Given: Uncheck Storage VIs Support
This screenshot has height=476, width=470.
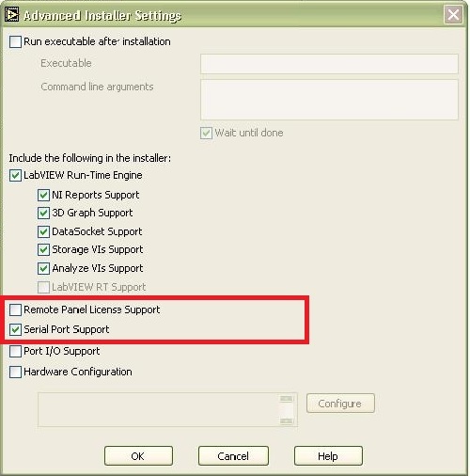Looking at the screenshot, I should click(x=43, y=250).
